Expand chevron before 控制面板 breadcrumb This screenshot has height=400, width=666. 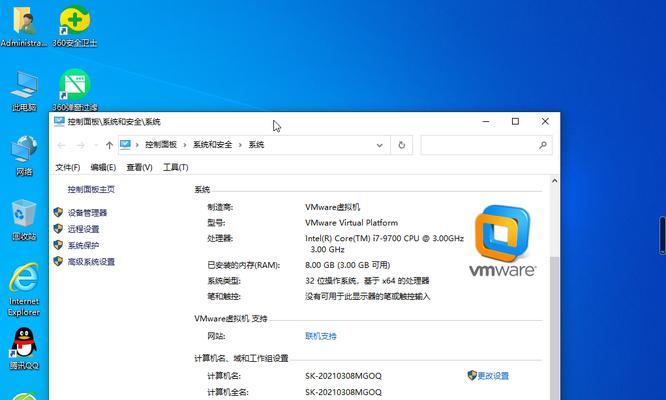pyautogui.click(x=137, y=145)
